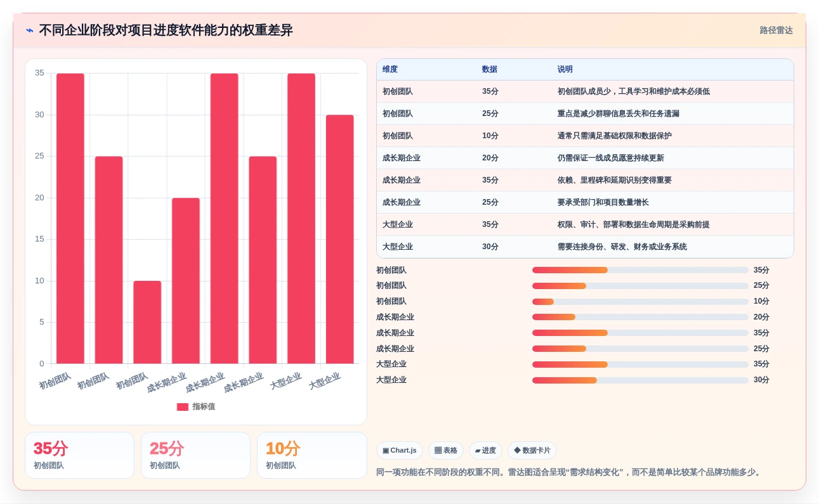Click the 大型企业 35分 progress bar
Screen dimensions: 819x504
640,365
